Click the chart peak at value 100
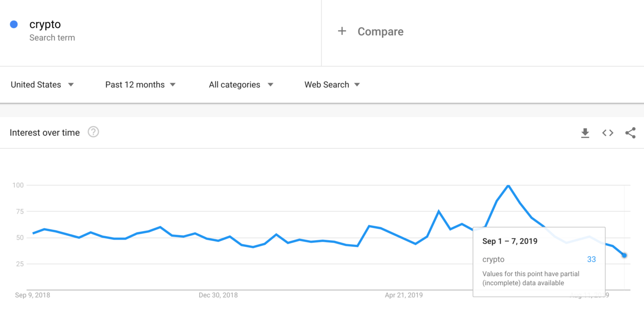Viewport: 644px width, 309px height. pos(508,185)
